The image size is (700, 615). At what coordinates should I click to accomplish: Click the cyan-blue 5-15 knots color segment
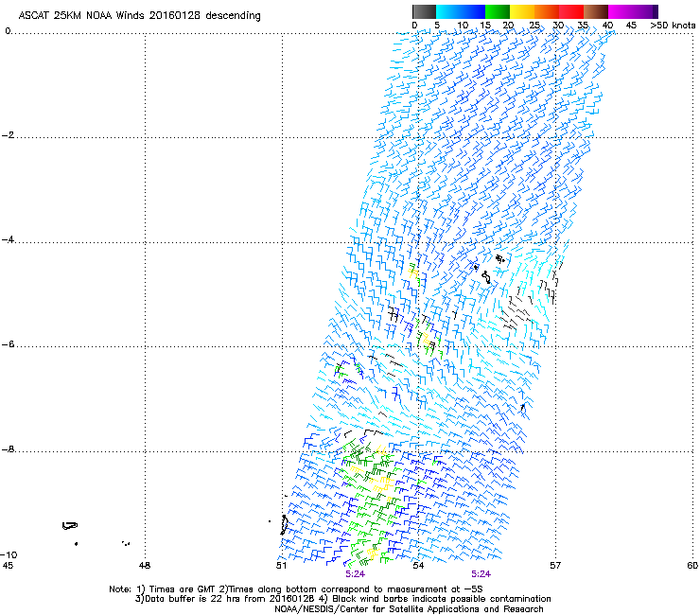[461, 11]
